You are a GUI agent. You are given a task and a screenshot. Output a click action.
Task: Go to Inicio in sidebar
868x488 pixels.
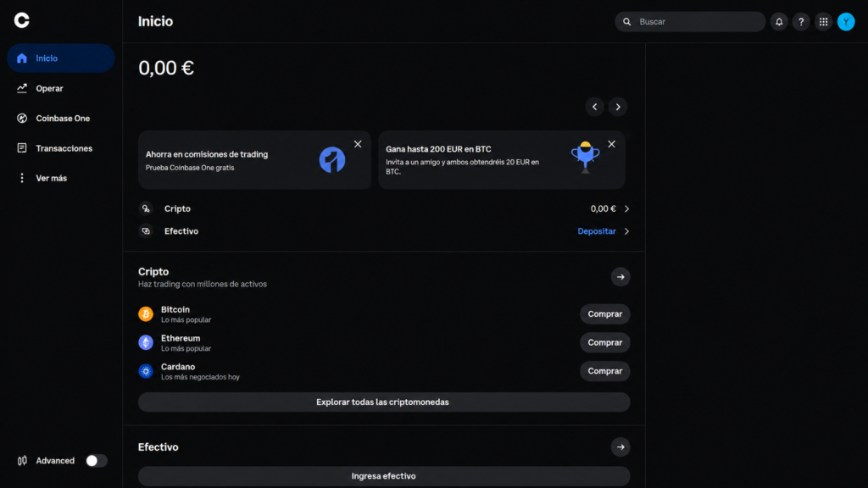(61, 58)
